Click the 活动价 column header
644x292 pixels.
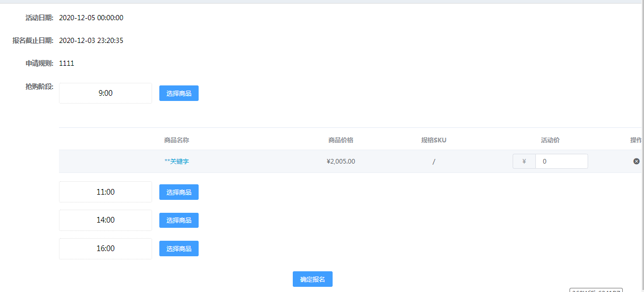[550, 140]
